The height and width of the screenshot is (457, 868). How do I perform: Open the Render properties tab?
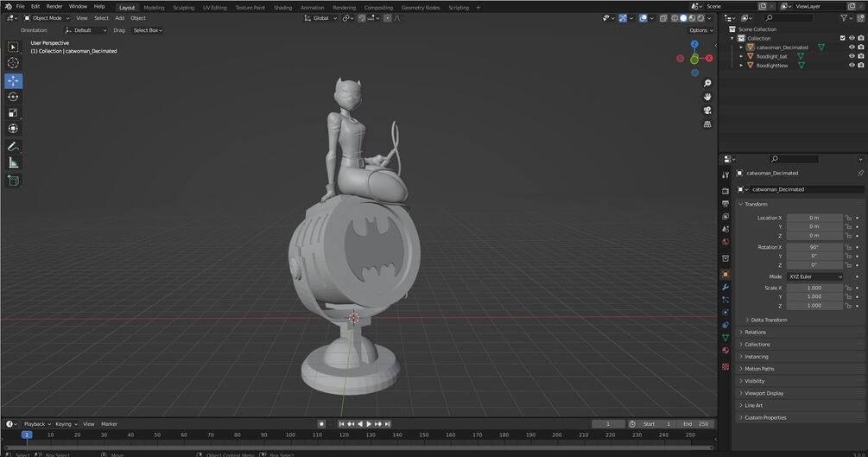point(725,191)
